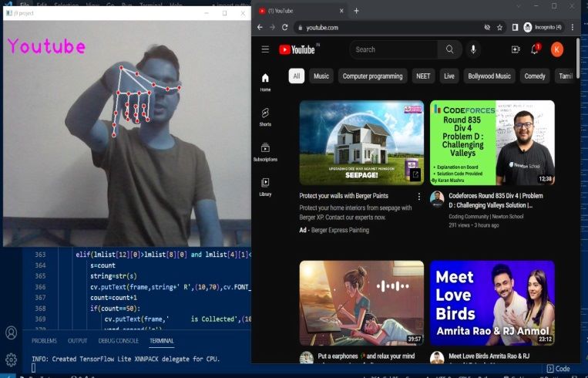Click code line 367 'count=count+1'

tap(113, 297)
